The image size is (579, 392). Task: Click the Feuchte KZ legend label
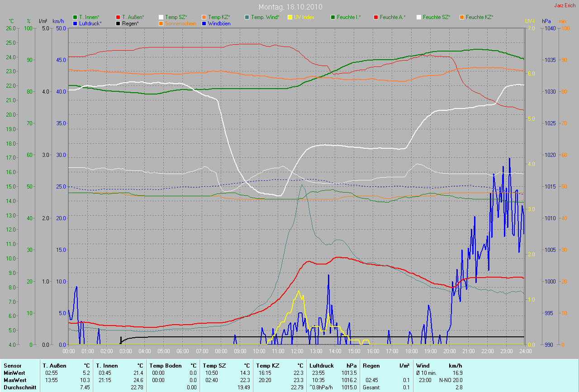[x=479, y=17]
